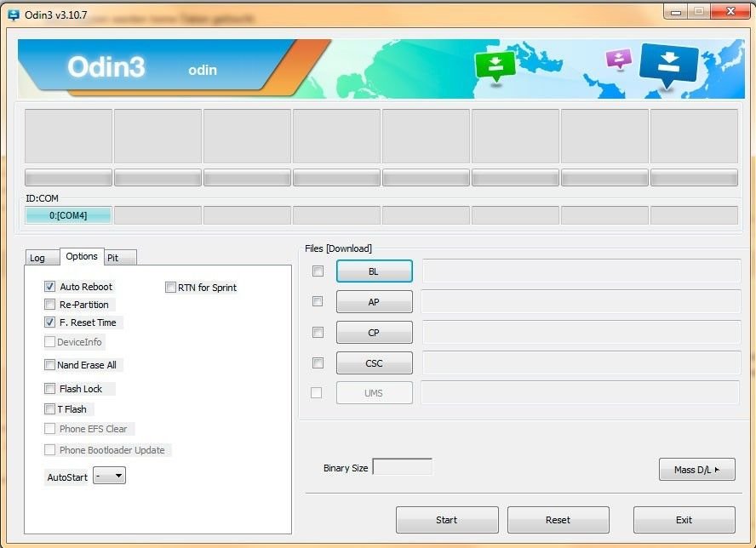Select the Options tab

coord(82,256)
